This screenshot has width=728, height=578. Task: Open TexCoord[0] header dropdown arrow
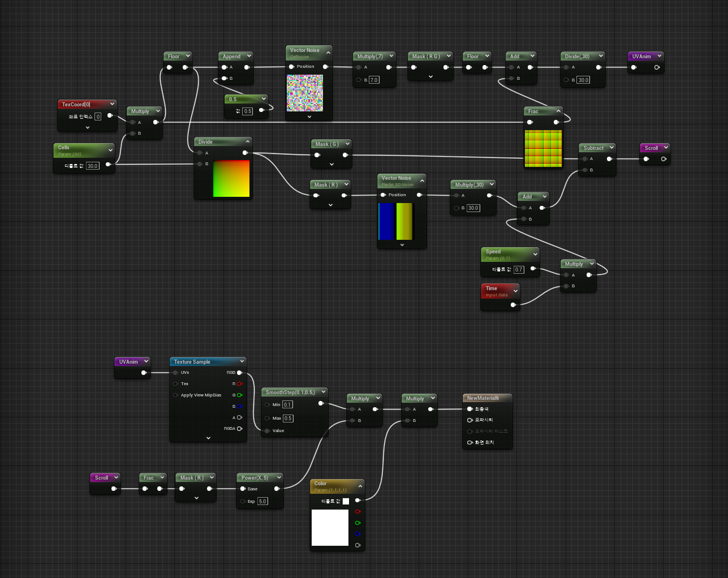(x=112, y=104)
